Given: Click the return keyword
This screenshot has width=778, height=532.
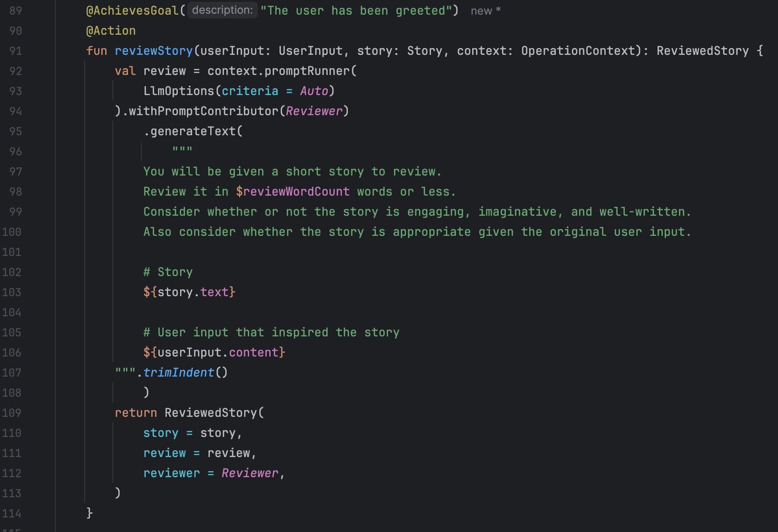Looking at the screenshot, I should pos(136,413).
